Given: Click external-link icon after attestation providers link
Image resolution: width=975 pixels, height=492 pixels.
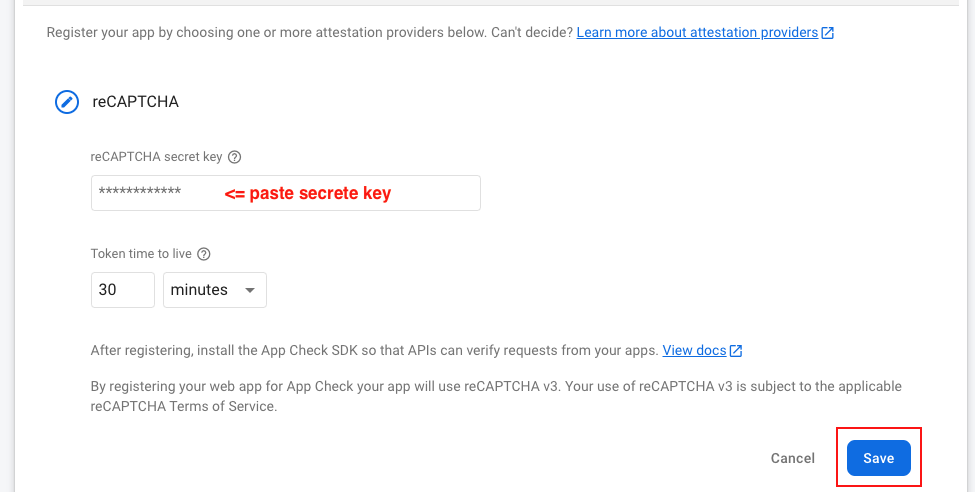Looking at the screenshot, I should [828, 32].
